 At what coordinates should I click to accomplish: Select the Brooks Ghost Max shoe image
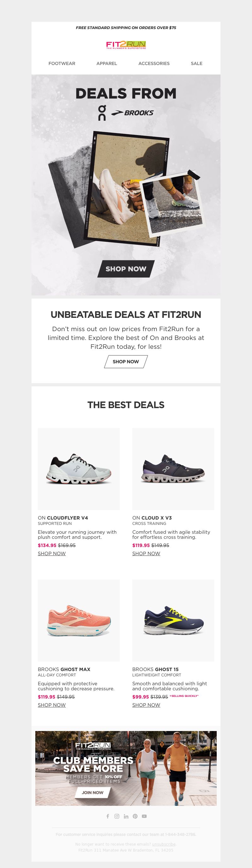coord(79,620)
